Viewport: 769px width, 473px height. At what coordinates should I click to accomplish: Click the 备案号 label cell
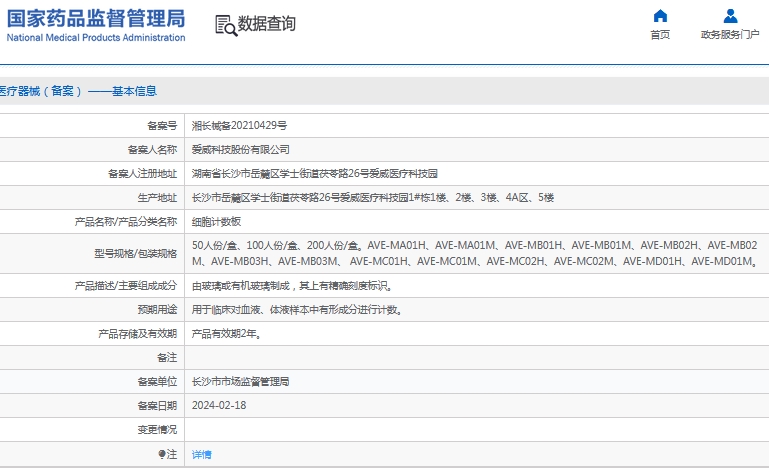tap(162, 126)
